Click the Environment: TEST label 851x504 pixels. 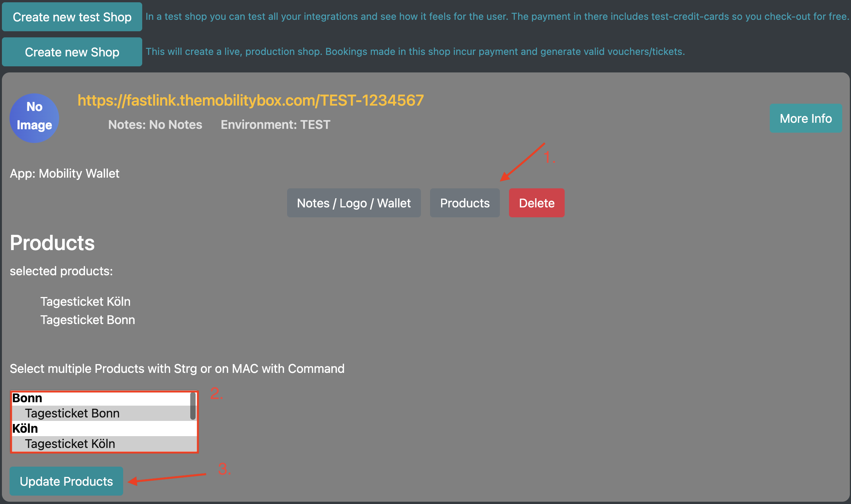(x=275, y=125)
